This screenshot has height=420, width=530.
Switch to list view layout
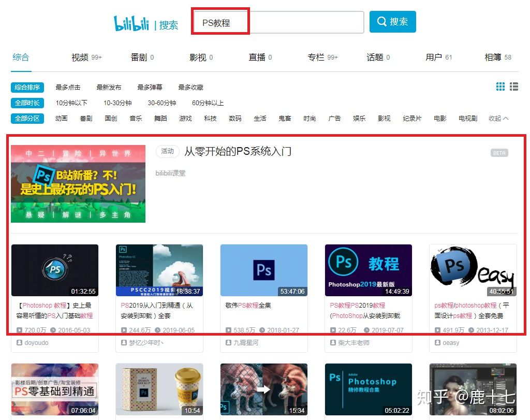(x=514, y=87)
